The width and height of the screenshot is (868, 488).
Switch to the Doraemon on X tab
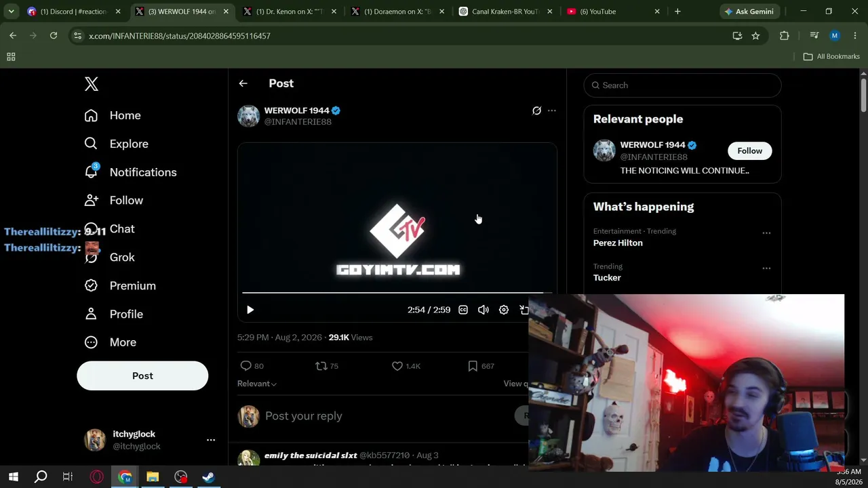399,12
